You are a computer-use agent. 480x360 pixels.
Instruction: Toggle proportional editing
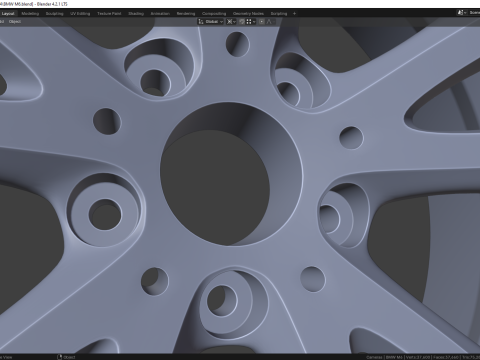click(x=262, y=22)
